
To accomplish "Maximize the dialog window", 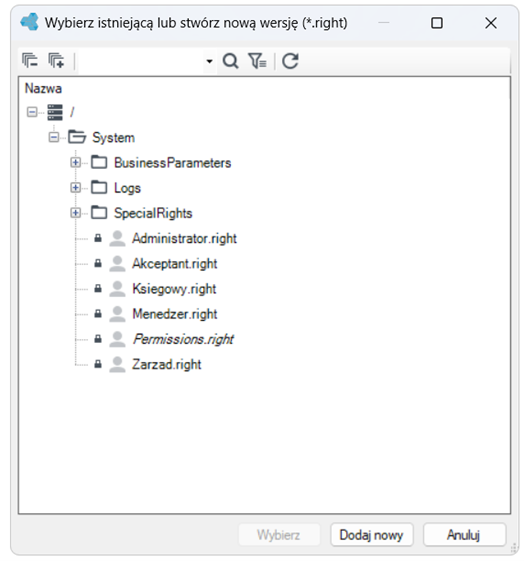I will click(x=437, y=23).
